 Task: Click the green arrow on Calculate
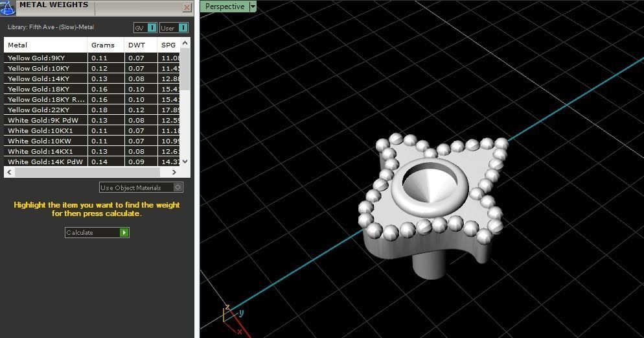[x=124, y=233]
